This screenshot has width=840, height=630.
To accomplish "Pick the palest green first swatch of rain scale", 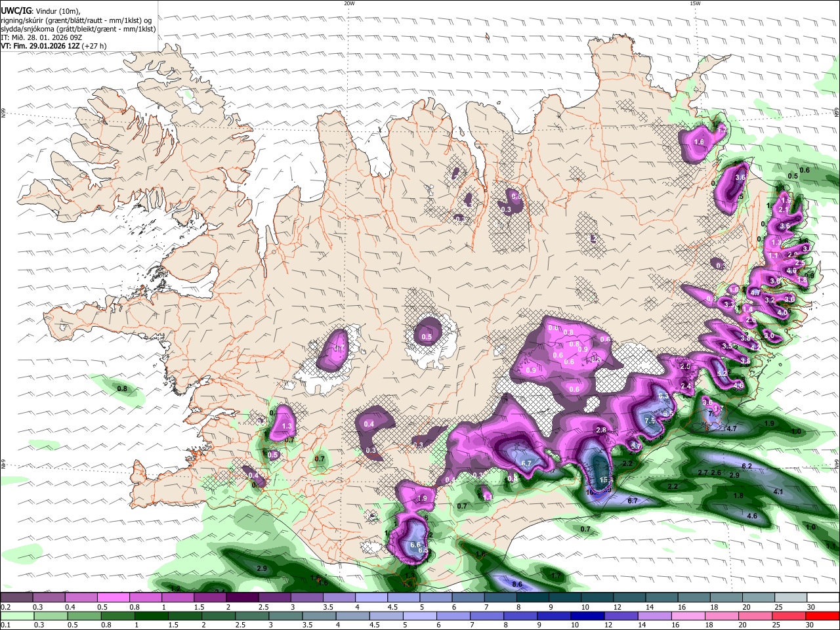I will (x=17, y=616).
